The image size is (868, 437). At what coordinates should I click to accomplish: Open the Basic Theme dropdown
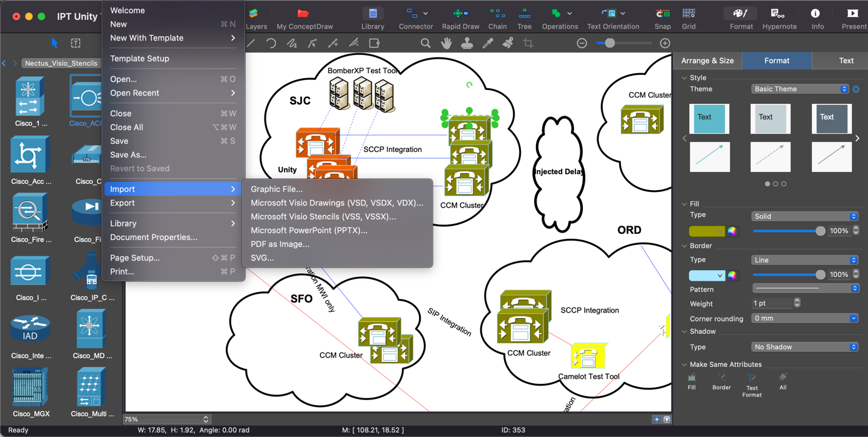[x=800, y=89]
